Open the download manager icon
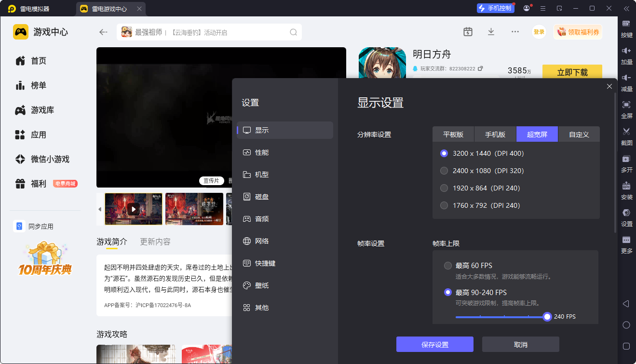Image resolution: width=636 pixels, height=364 pixels. pos(491,32)
